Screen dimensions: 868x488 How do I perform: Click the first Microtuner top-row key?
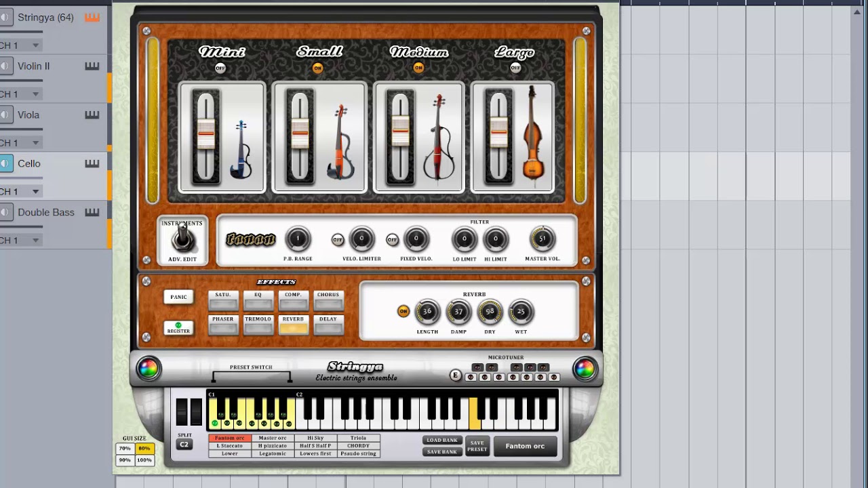point(477,367)
